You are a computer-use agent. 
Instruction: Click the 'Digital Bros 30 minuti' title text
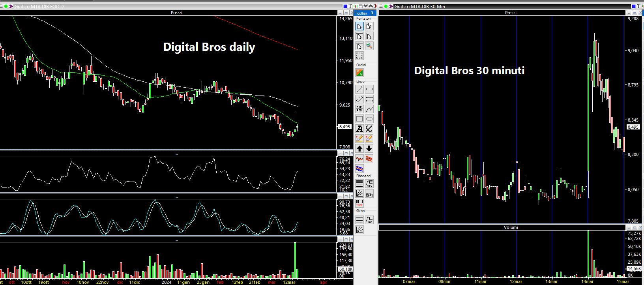[469, 71]
